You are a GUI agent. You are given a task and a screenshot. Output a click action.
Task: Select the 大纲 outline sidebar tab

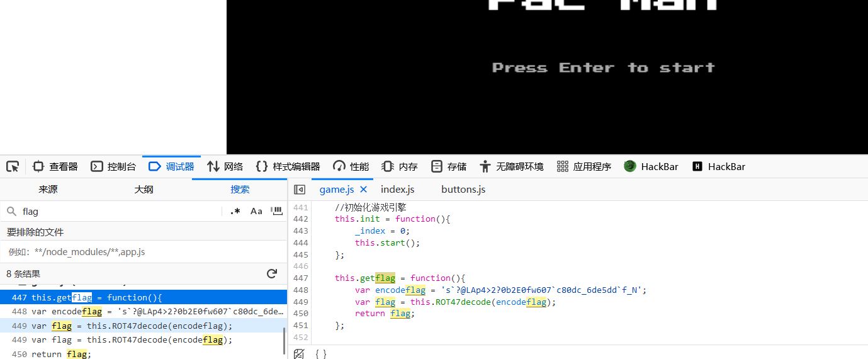[x=144, y=190]
